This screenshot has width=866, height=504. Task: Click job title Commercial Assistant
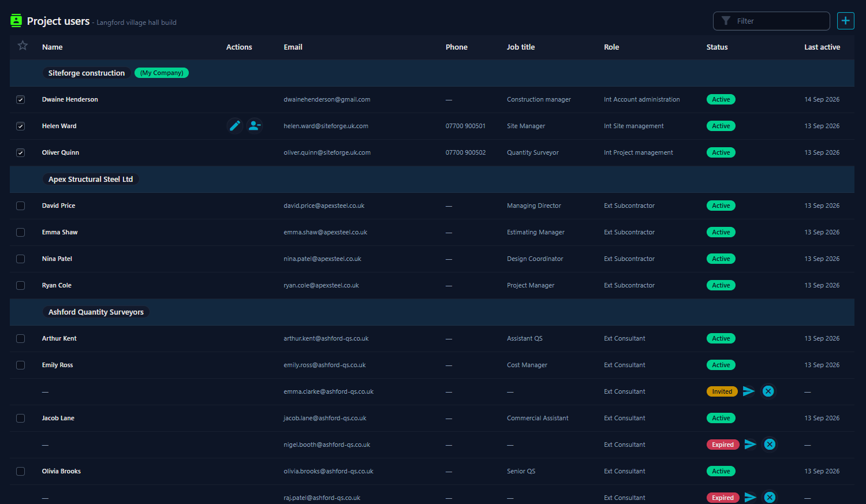coord(537,418)
